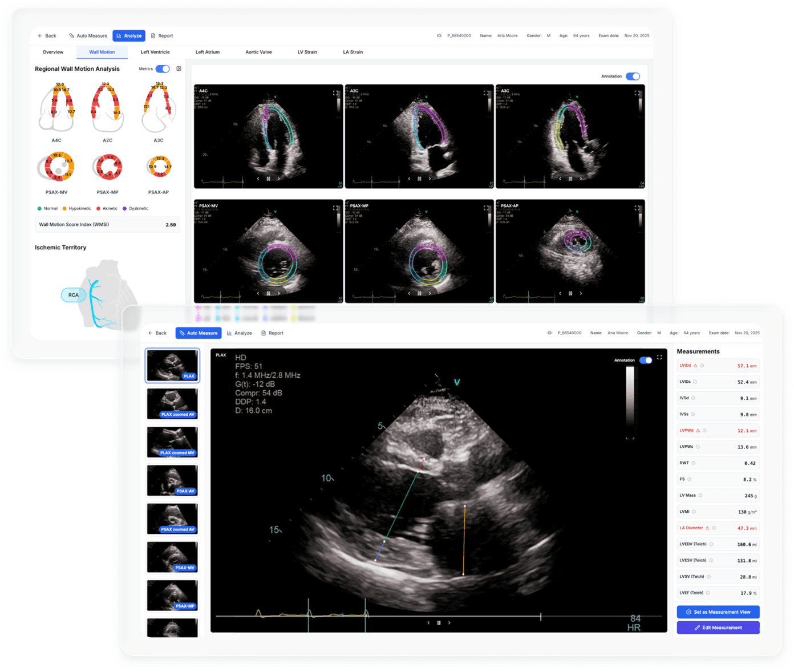The width and height of the screenshot is (794, 672).
Task: Click the grid layout icon beside Metrics toggle
Action: 179,68
